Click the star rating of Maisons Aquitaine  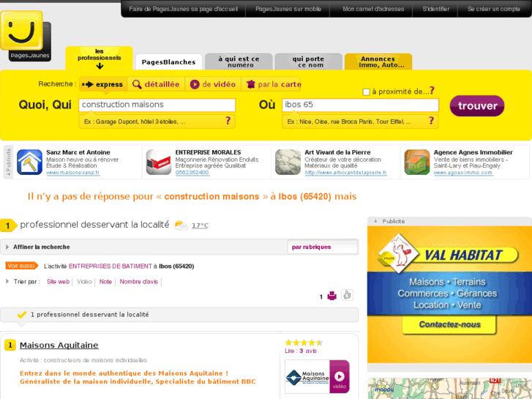pyautogui.click(x=304, y=343)
